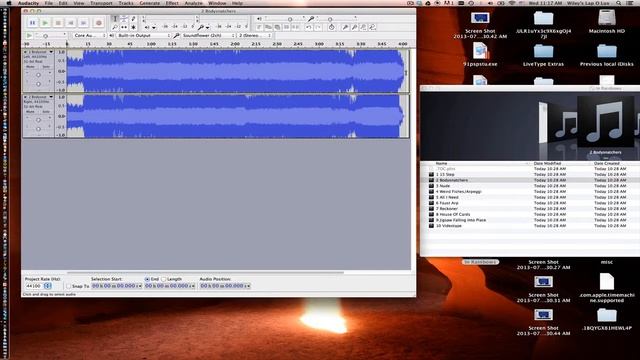The width and height of the screenshot is (640, 360).
Task: Open the input meter microphone dropdown
Action: [x=208, y=27]
